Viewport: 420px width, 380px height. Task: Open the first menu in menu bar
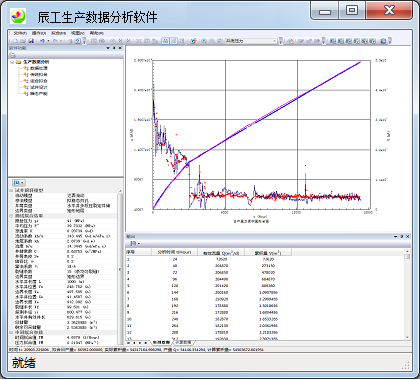click(x=20, y=33)
